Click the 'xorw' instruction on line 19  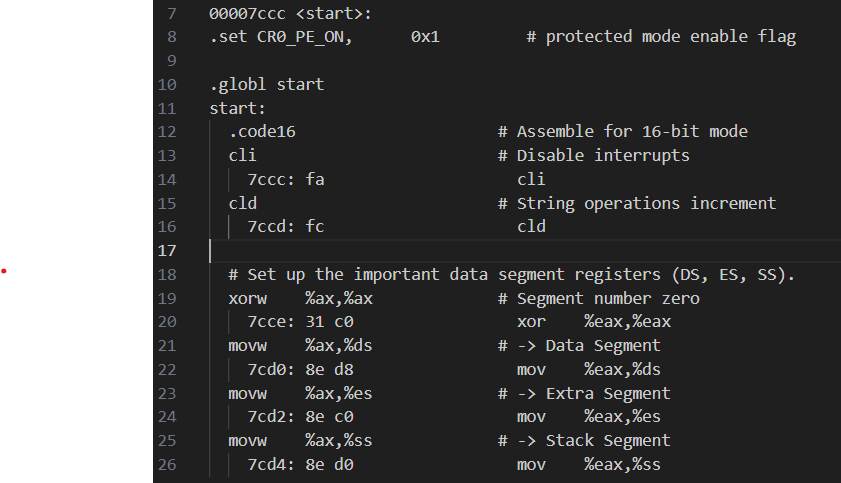(247, 298)
